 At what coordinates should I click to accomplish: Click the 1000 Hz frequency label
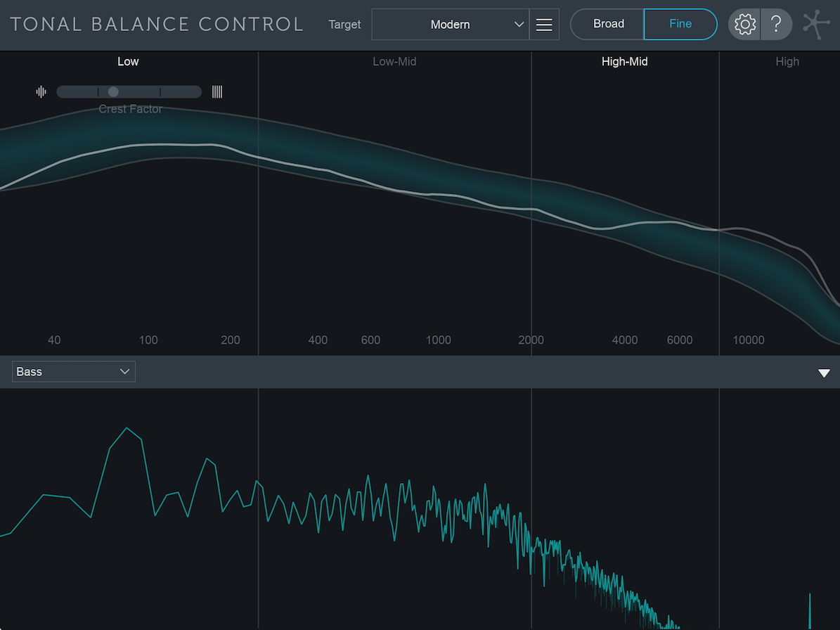(438, 340)
